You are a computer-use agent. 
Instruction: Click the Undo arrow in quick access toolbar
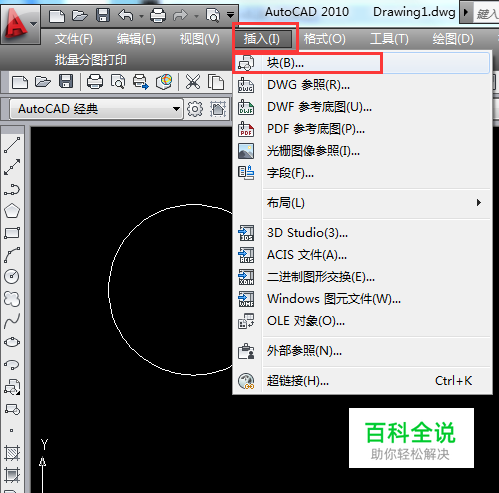126,15
